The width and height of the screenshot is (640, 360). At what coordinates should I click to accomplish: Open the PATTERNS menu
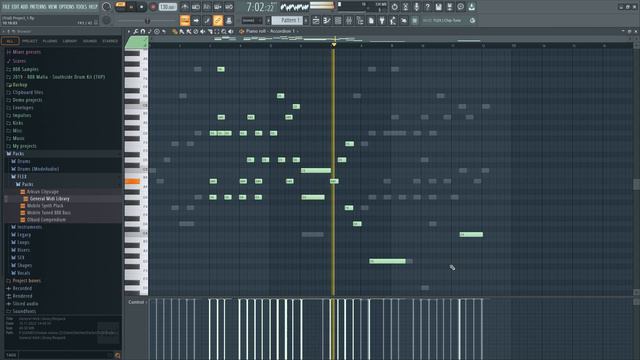coord(38,7)
